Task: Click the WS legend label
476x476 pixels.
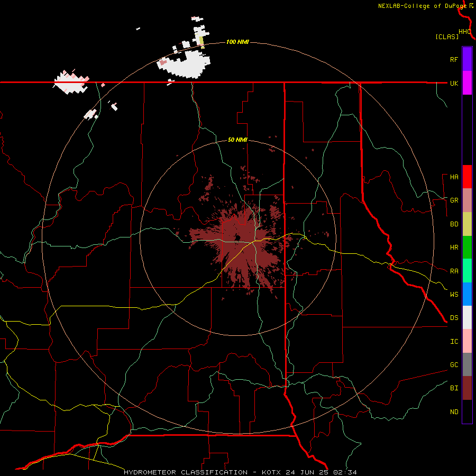Action: [x=454, y=294]
